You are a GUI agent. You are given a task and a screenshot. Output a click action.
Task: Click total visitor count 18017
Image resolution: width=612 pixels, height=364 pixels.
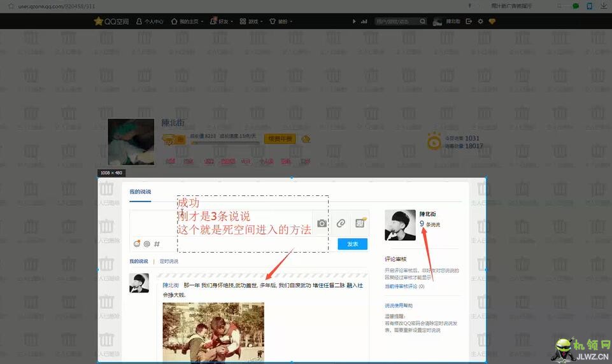click(x=474, y=146)
